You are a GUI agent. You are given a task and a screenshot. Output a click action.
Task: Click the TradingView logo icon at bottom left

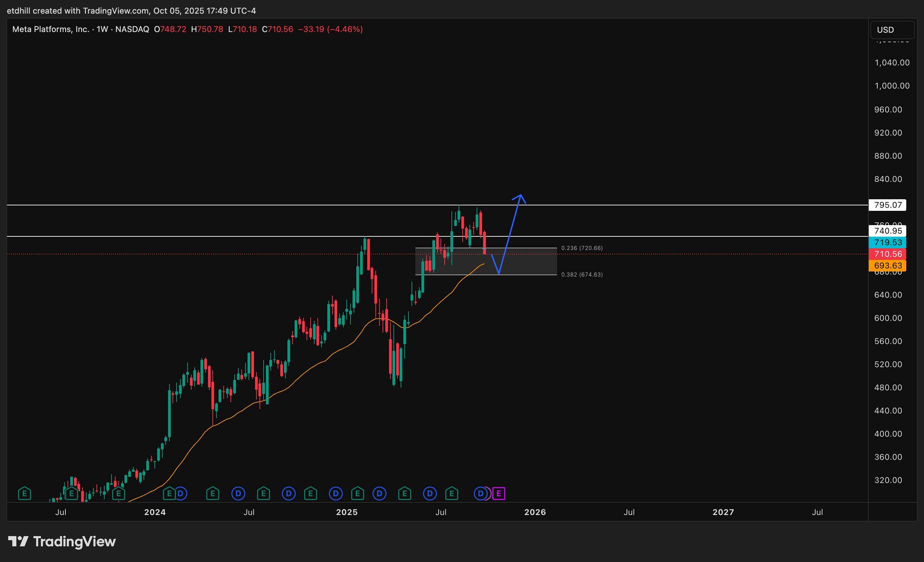coord(18,542)
